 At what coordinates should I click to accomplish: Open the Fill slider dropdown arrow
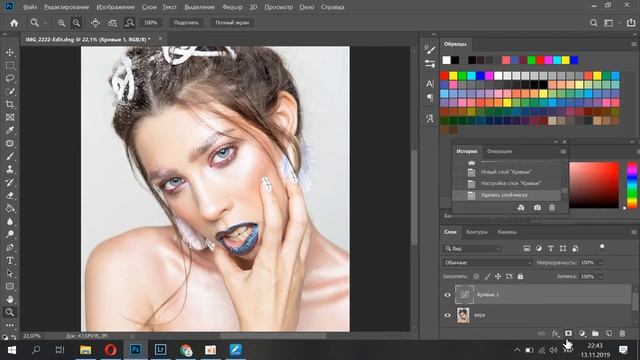click(600, 277)
